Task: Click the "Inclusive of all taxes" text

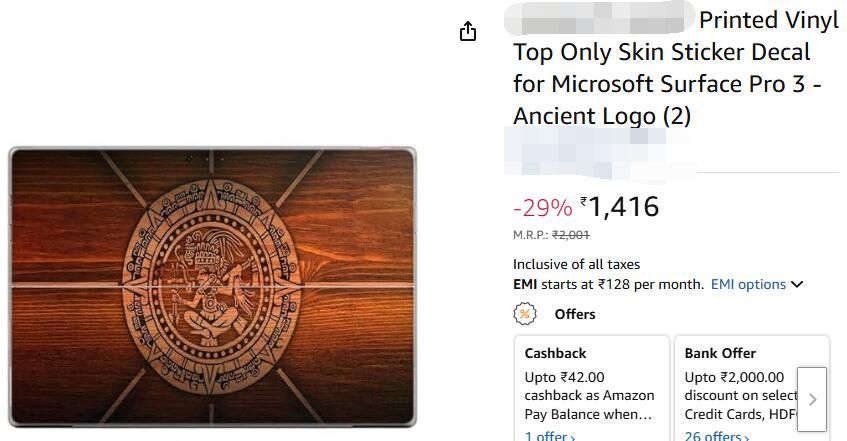Action: pyautogui.click(x=576, y=264)
